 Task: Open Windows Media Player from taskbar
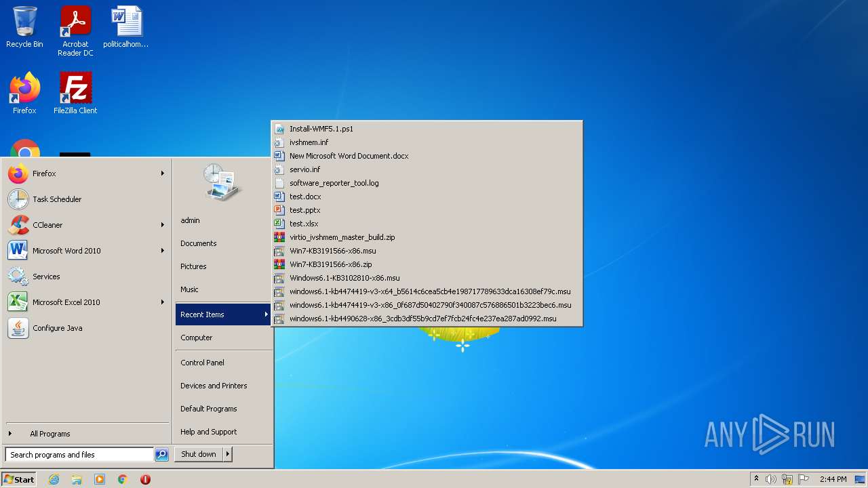coord(100,479)
